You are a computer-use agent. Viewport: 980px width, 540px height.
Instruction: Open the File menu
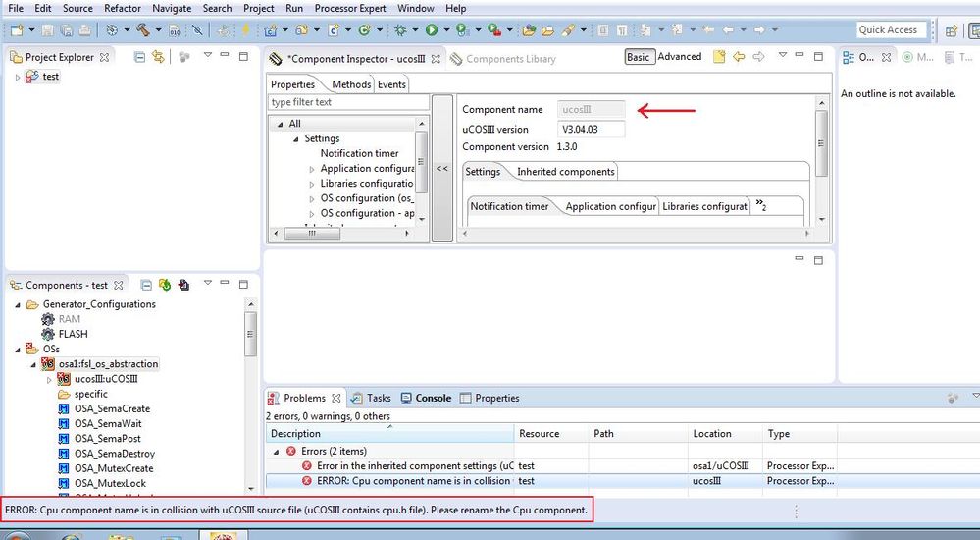[x=16, y=8]
